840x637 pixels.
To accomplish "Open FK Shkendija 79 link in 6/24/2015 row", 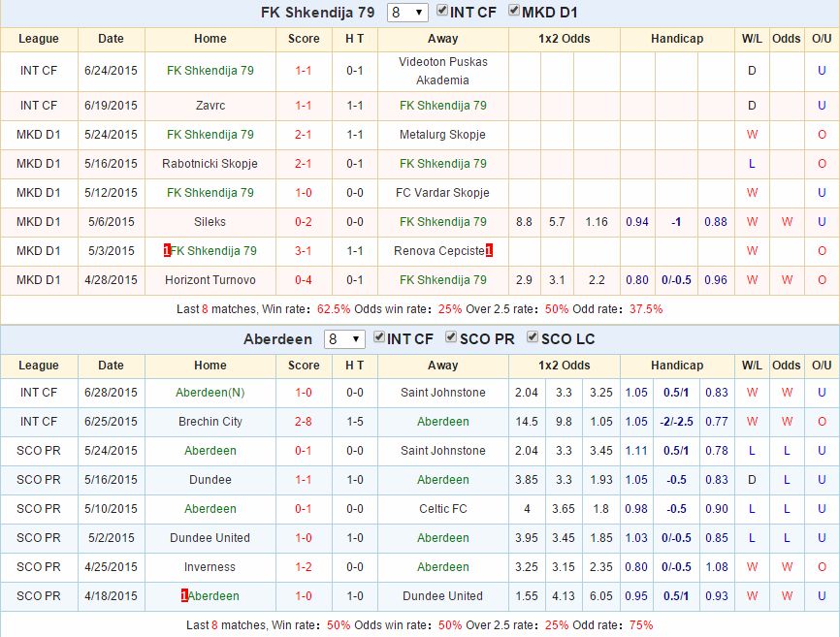I will (210, 71).
